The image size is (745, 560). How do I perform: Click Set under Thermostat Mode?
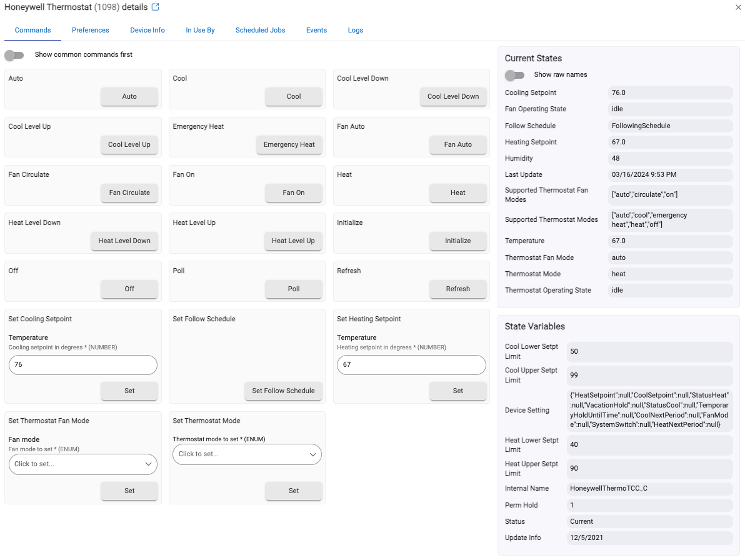click(294, 491)
